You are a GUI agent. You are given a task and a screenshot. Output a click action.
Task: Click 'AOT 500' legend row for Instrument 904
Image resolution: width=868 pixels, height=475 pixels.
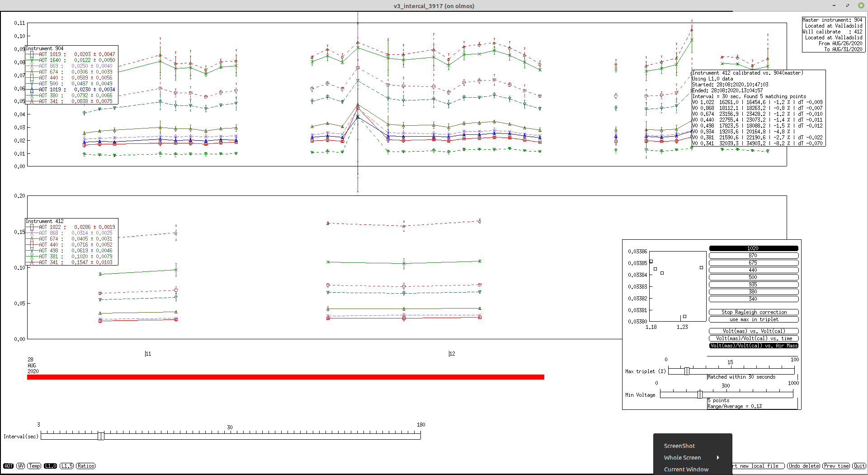[x=72, y=84]
